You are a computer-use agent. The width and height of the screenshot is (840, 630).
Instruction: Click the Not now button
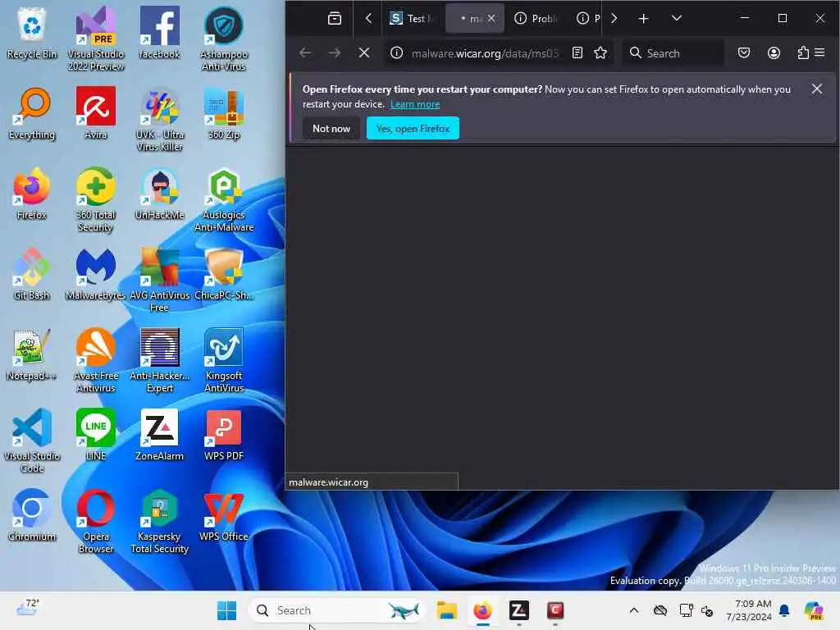coord(331,128)
